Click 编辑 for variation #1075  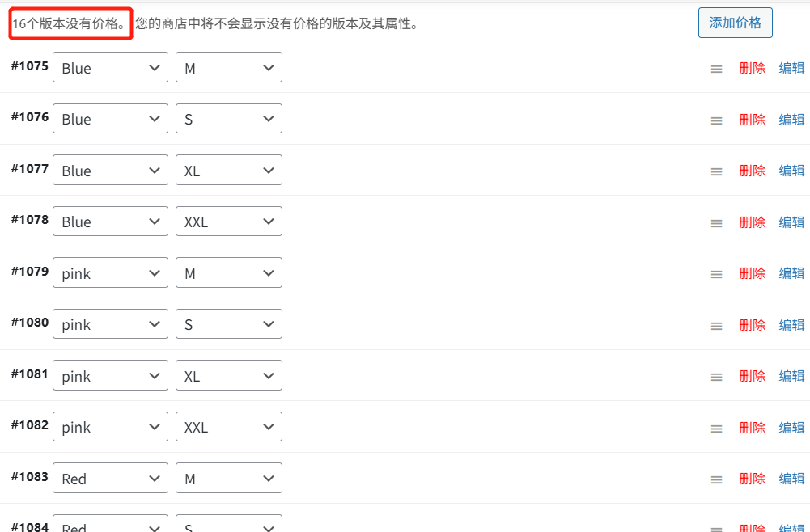pos(791,68)
